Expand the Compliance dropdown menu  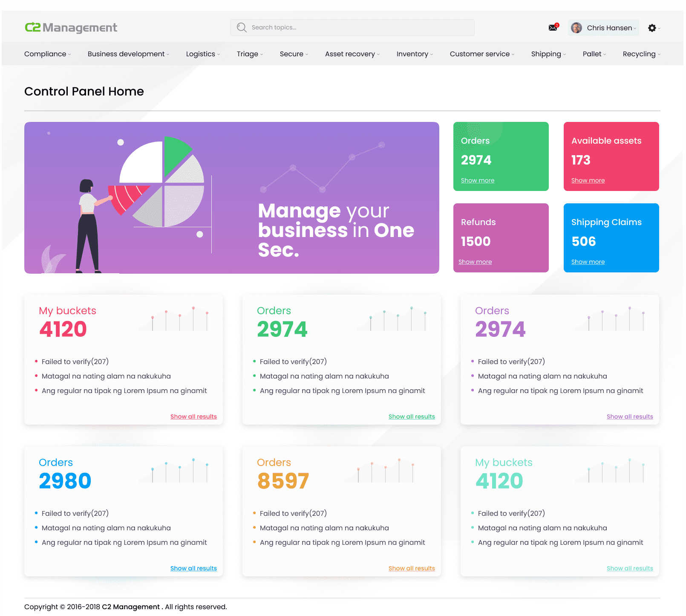(47, 54)
